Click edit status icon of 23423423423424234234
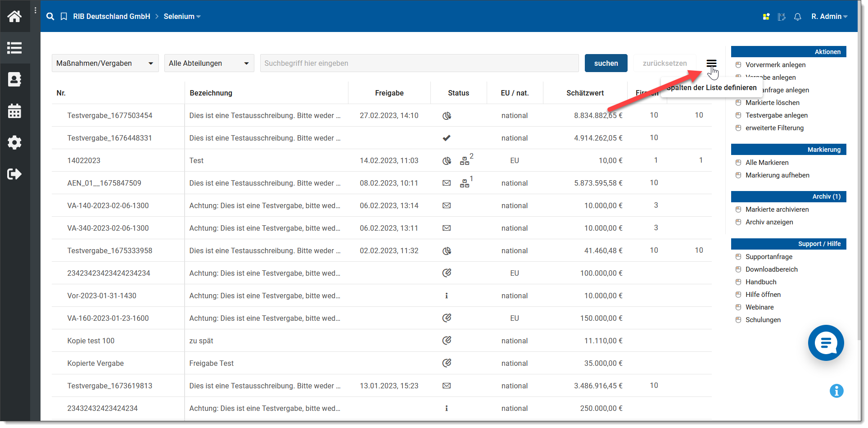The width and height of the screenshot is (868, 428). tap(447, 273)
